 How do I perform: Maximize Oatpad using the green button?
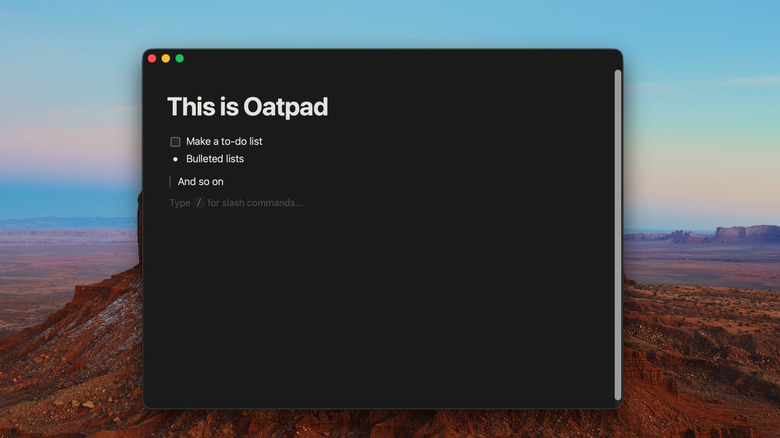(180, 58)
